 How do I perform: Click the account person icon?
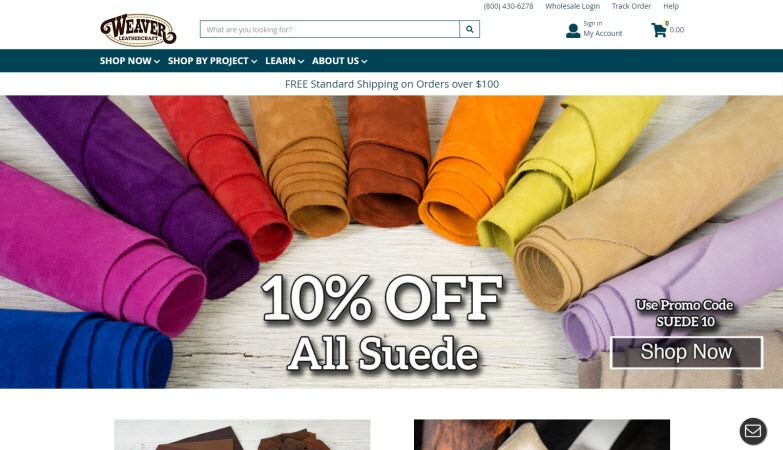click(573, 30)
